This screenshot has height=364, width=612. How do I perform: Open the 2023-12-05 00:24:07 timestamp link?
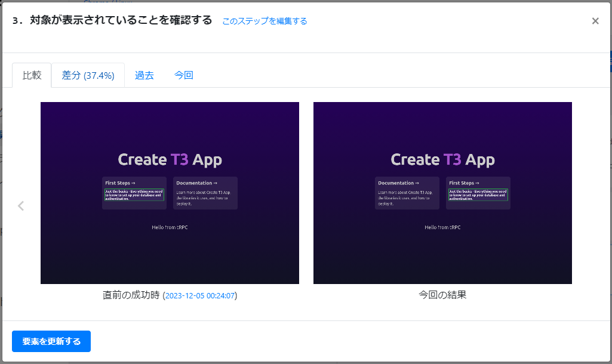click(200, 296)
